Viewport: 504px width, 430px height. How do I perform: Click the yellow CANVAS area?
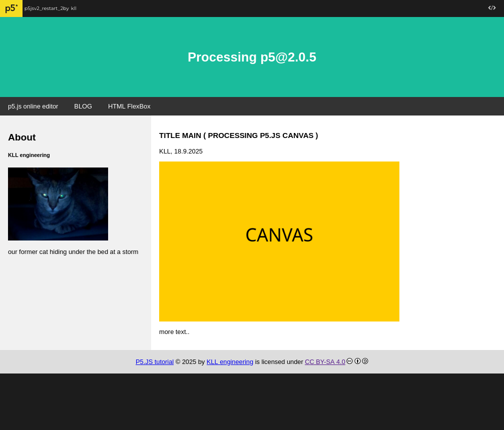(x=279, y=241)
